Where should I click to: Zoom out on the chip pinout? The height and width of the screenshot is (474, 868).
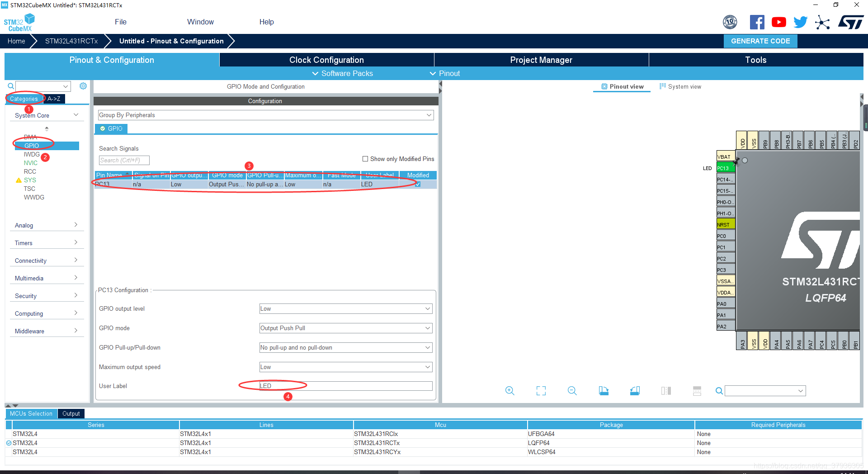coord(572,391)
